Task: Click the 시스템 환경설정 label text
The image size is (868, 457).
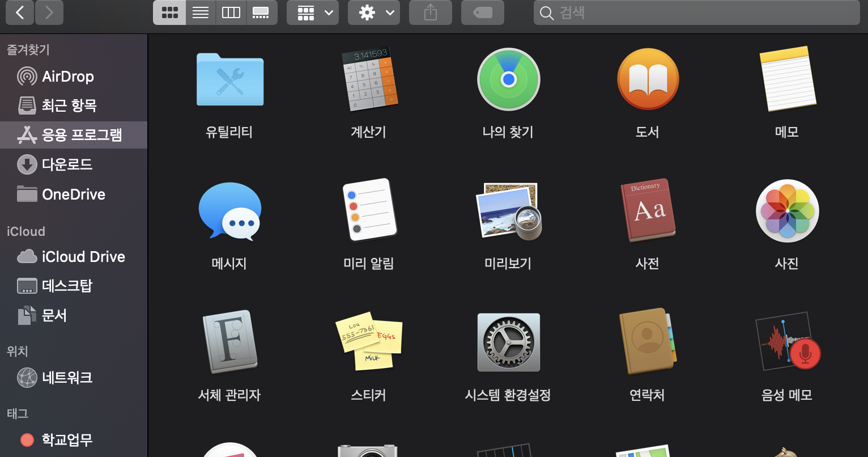Action: click(x=508, y=395)
